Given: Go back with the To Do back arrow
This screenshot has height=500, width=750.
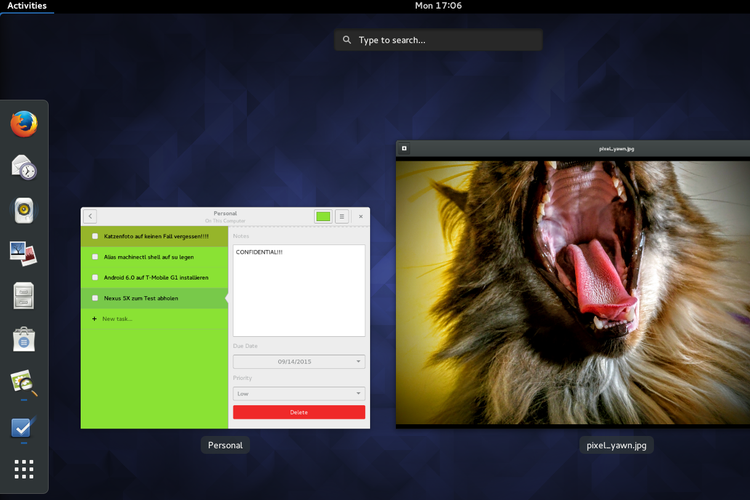Looking at the screenshot, I should pos(90,216).
